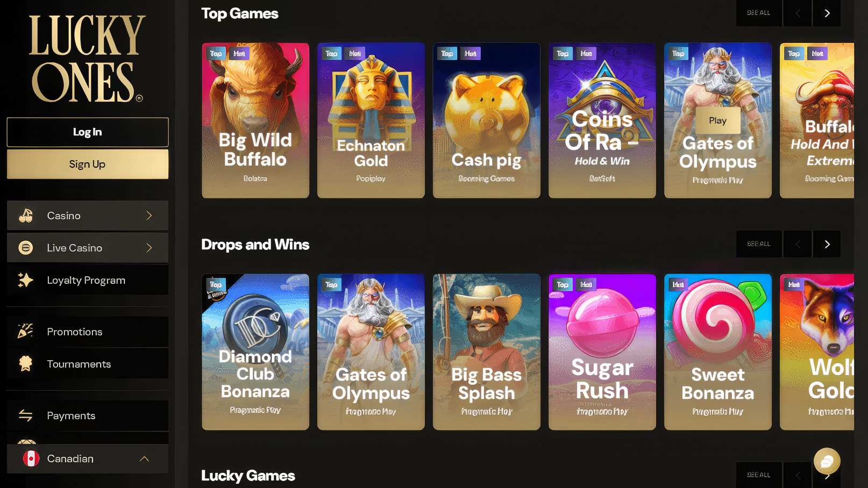Play the Gates of Olympus top game
Screen dimensions: 868x488
tap(717, 120)
